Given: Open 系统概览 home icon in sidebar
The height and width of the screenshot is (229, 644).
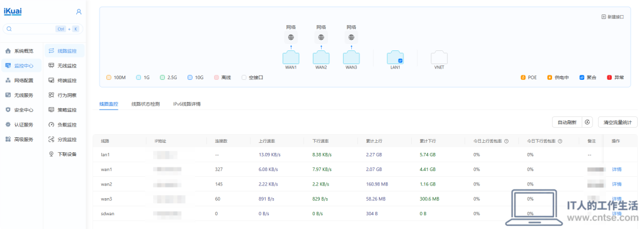Looking at the screenshot, I should [x=8, y=51].
